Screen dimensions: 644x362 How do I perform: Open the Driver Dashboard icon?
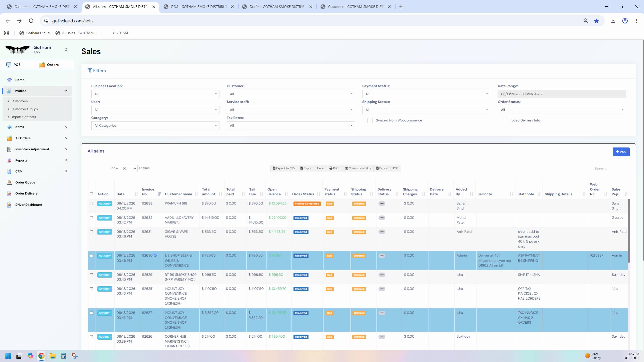click(x=9, y=205)
